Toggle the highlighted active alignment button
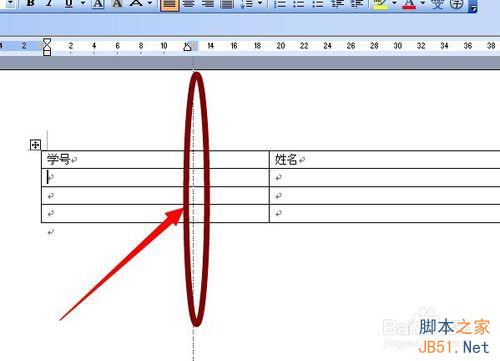The width and height of the screenshot is (500, 361). click(x=169, y=4)
